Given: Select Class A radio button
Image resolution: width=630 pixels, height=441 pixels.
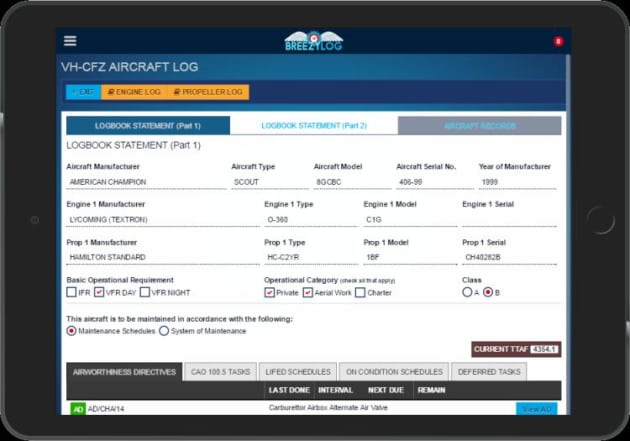Looking at the screenshot, I should 467,292.
